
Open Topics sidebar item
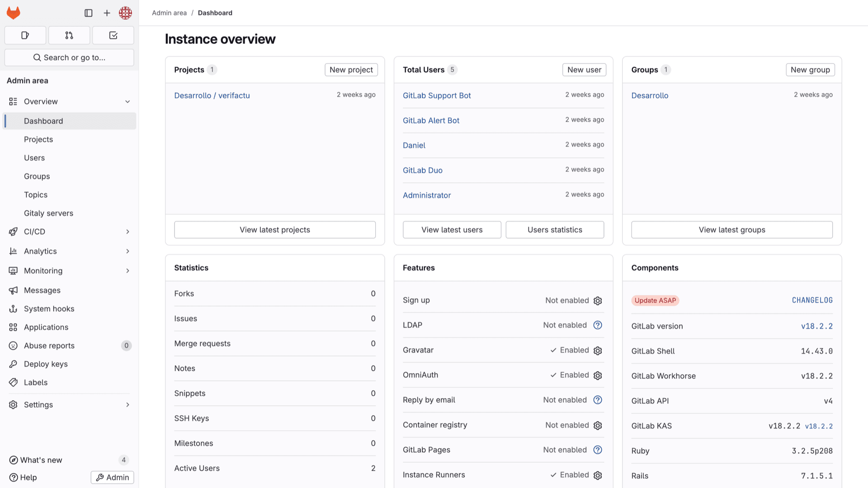(x=69, y=194)
